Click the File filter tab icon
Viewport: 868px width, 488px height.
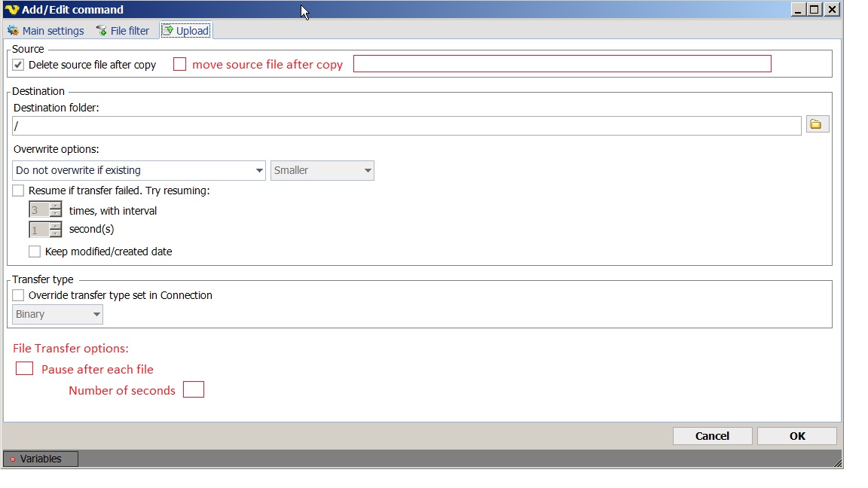pyautogui.click(x=102, y=31)
